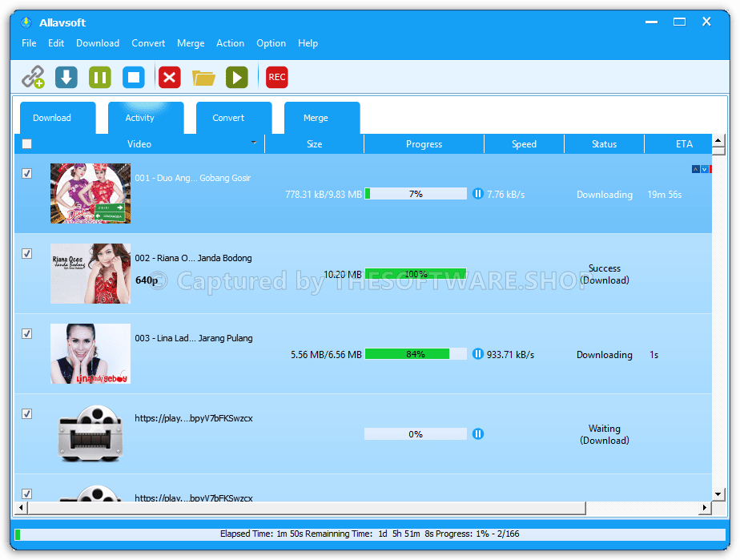Uncheck the 003 Lina Jarang Pulang checkbox
Viewport: 740px width, 560px height.
point(27,333)
